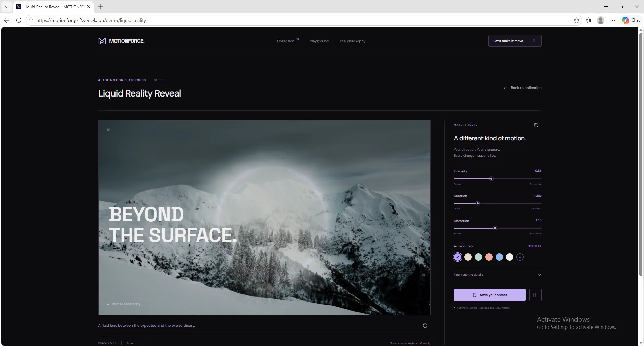Click the Intensity value 0.85

coord(538,171)
